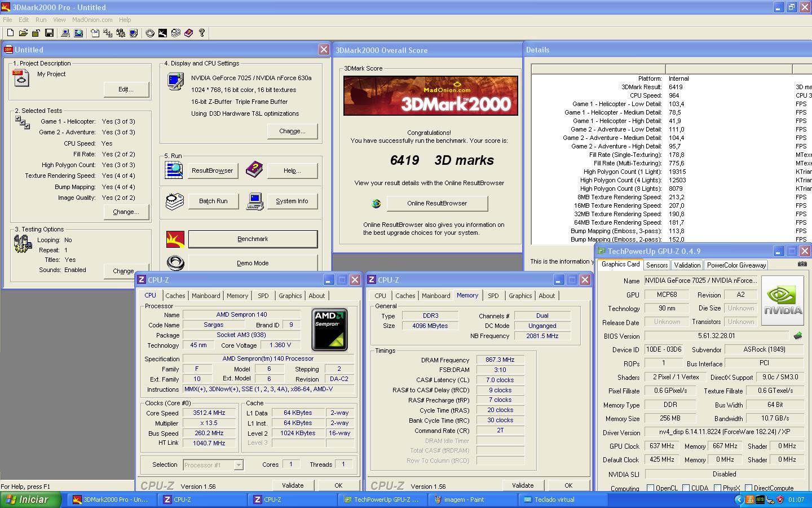This screenshot has height=508, width=812.
Task: Switch to PowerColor Giveaway tab in GPU-Z
Action: pos(736,265)
